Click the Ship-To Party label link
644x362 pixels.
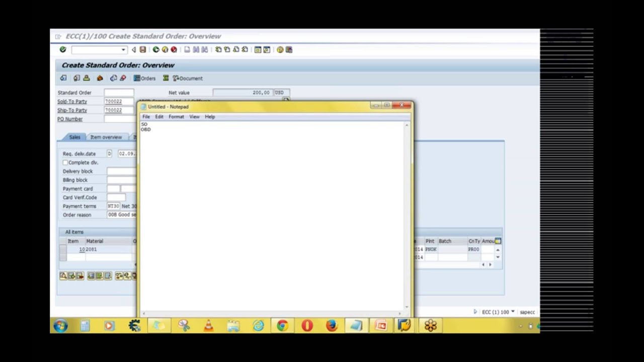[72, 110]
